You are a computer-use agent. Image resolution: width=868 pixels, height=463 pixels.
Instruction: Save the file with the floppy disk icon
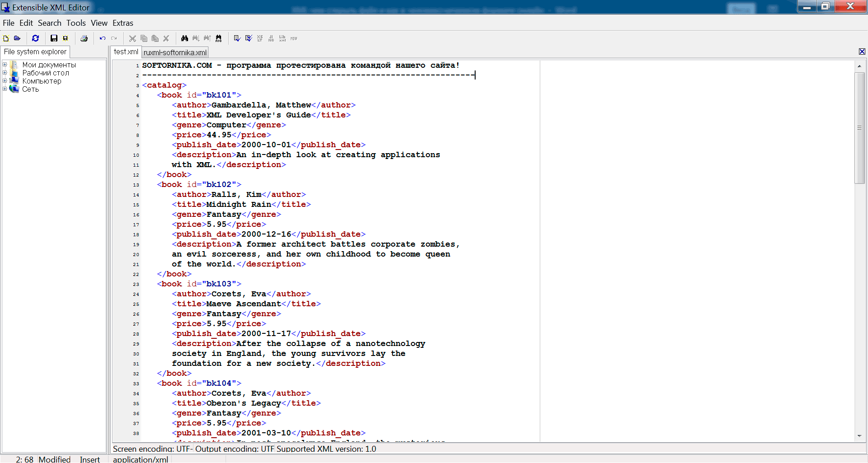coord(54,38)
